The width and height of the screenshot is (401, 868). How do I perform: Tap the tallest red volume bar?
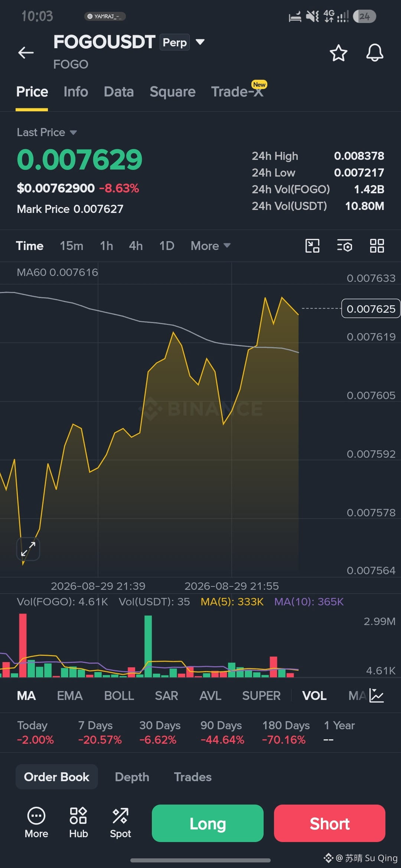coord(23,645)
